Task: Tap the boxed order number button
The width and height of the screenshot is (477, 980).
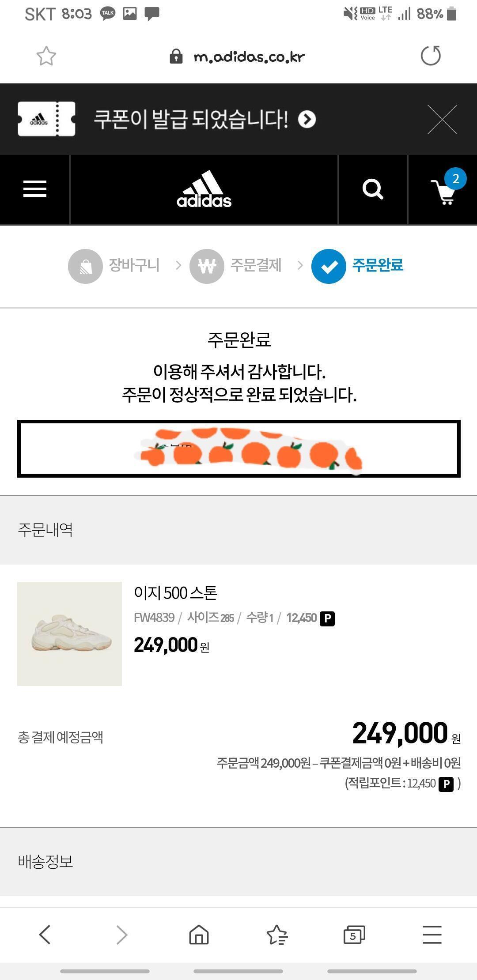Action: tap(238, 449)
